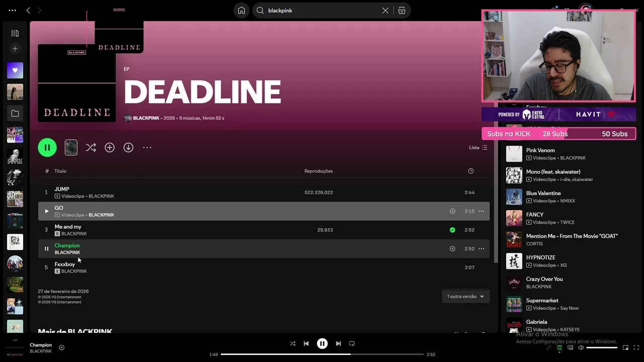Viewport: 644px width, 362px height.
Task: Skip to the next track
Action: [x=338, y=343]
